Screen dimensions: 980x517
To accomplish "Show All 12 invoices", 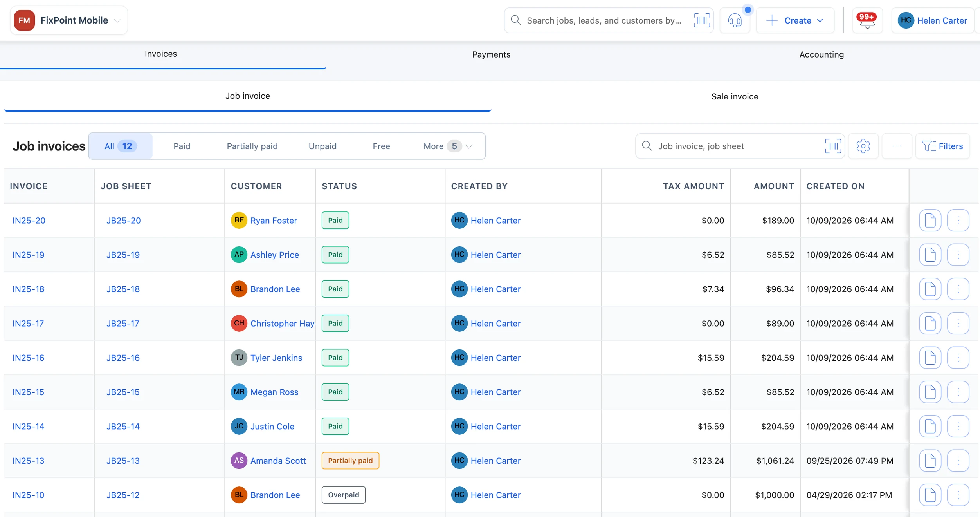I will click(121, 146).
